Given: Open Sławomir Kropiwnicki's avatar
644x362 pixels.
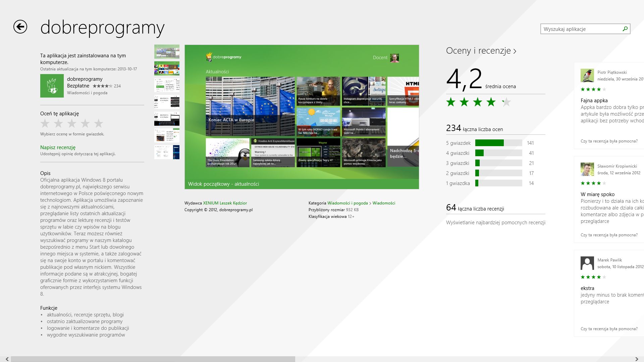Looking at the screenshot, I should [587, 169].
